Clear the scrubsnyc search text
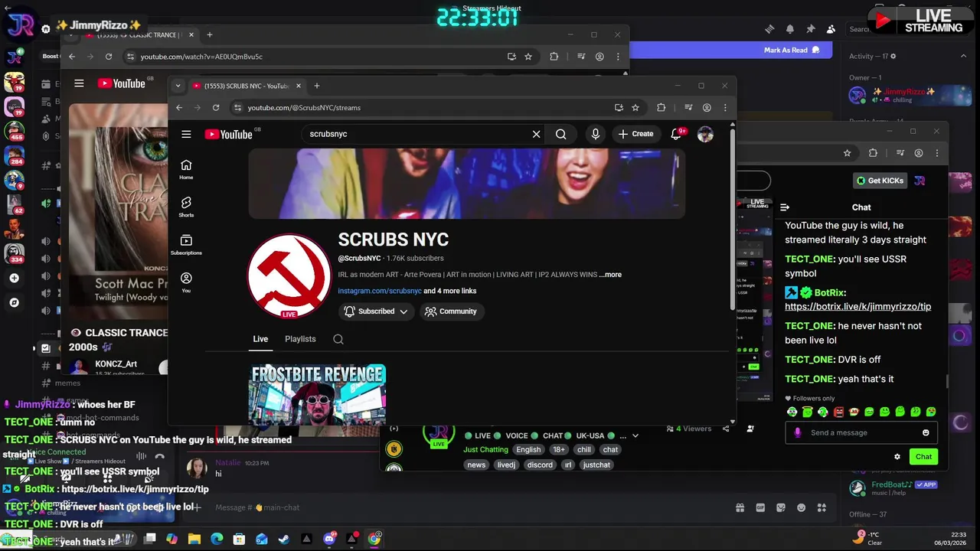 [536, 134]
